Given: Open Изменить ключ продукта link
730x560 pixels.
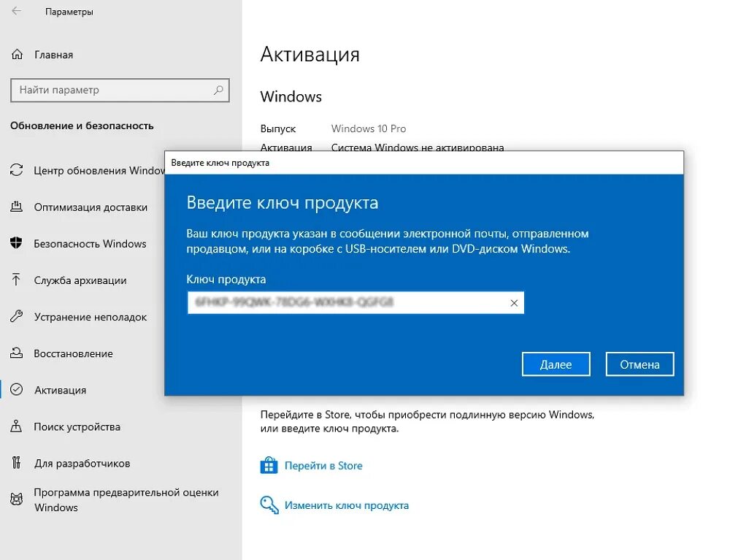Looking at the screenshot, I should pos(346,505).
